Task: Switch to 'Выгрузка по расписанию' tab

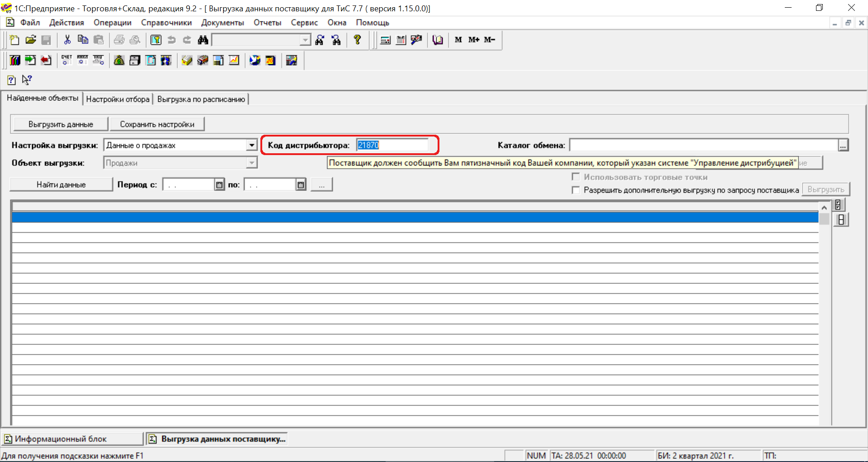Action: pyautogui.click(x=201, y=99)
